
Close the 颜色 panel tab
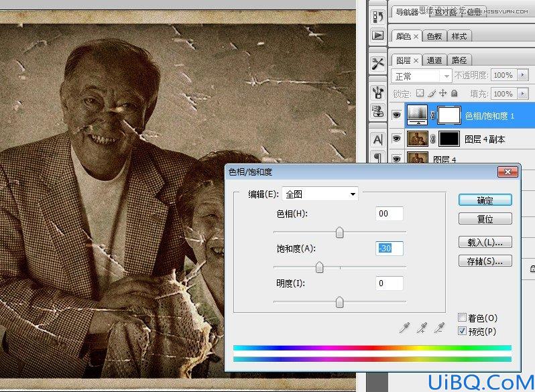tap(416, 36)
